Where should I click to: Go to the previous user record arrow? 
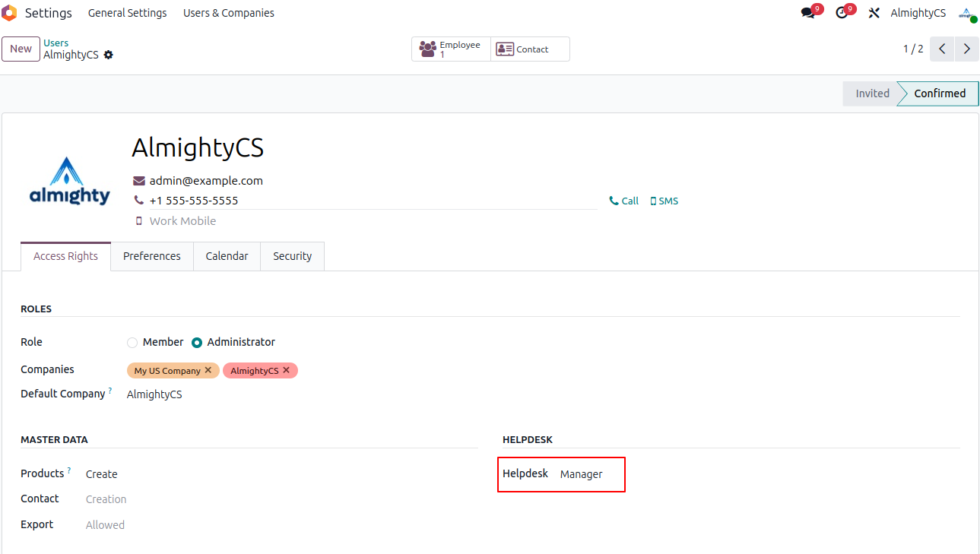[x=942, y=49]
